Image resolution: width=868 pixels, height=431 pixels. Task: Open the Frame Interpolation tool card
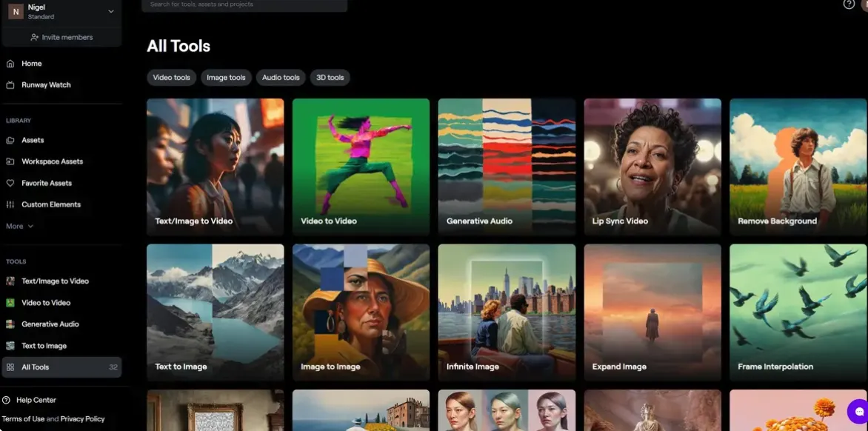click(x=798, y=313)
